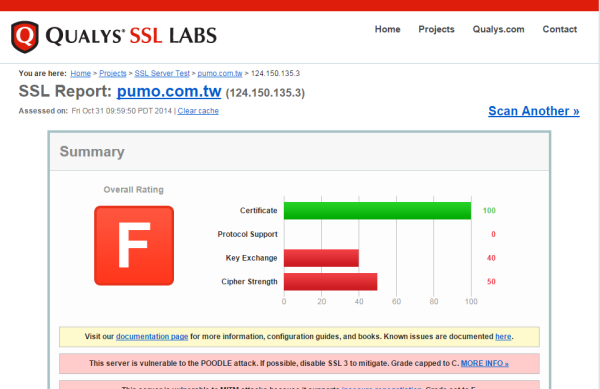Click the red F overall rating badge

tap(134, 246)
